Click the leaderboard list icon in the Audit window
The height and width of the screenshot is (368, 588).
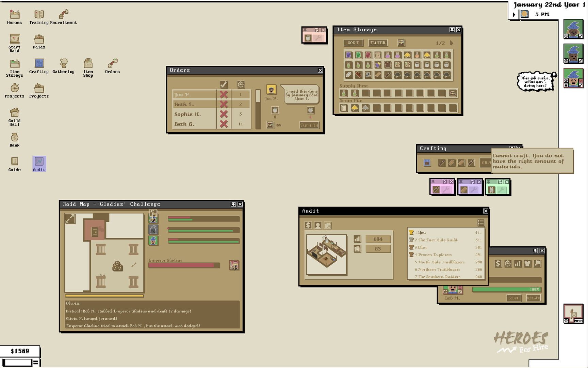pyautogui.click(x=481, y=223)
